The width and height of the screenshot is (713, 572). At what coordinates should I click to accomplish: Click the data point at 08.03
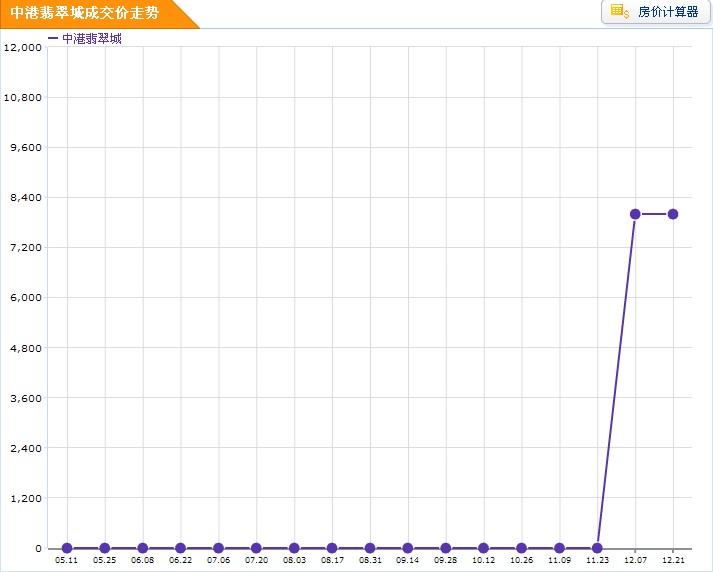click(294, 548)
